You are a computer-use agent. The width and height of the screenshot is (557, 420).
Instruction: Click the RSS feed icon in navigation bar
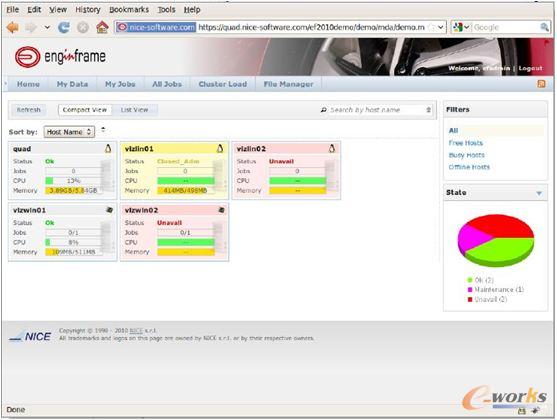click(x=541, y=84)
